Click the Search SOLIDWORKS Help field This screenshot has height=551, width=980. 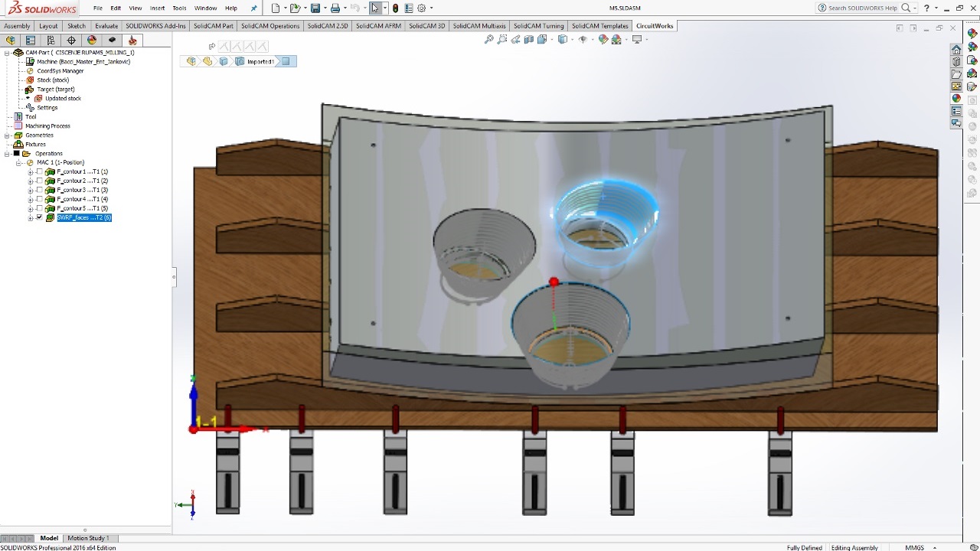[862, 8]
